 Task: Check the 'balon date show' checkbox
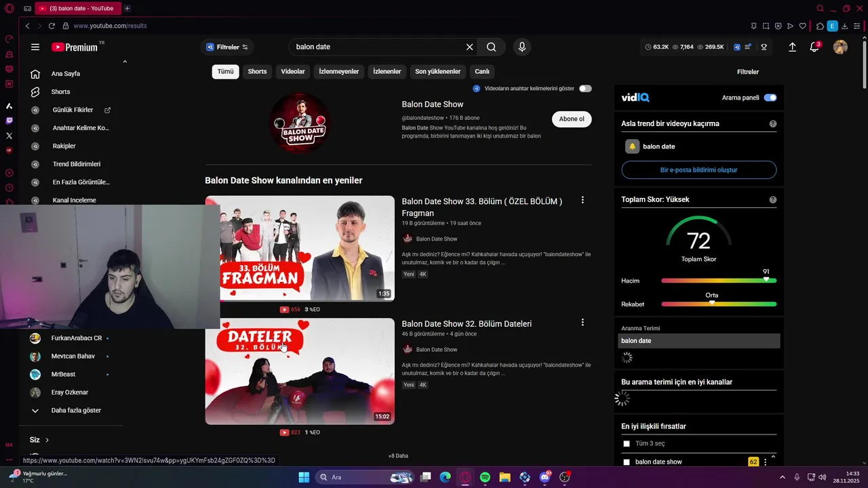tap(627, 462)
